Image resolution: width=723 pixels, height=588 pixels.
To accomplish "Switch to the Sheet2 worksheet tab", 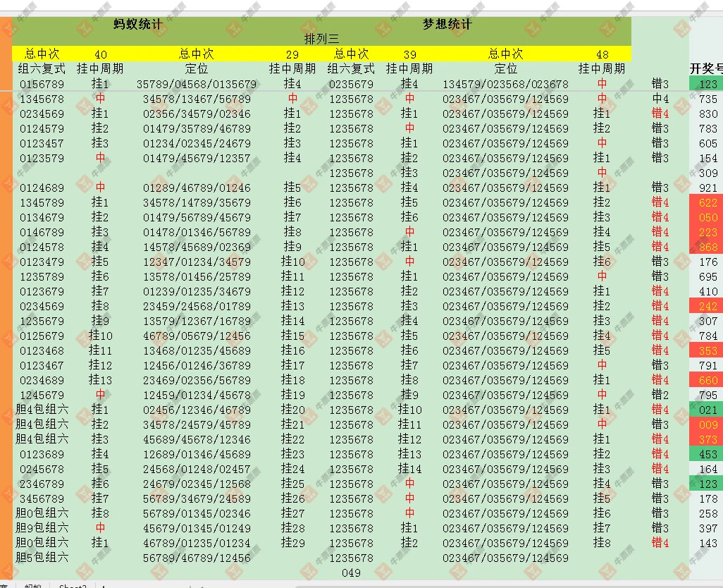I will pyautogui.click(x=72, y=584).
